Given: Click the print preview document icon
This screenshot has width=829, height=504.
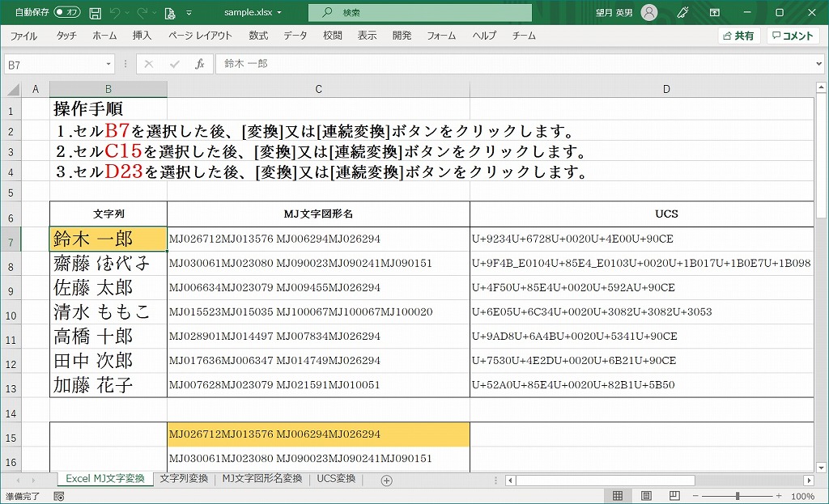Looking at the screenshot, I should (170, 13).
